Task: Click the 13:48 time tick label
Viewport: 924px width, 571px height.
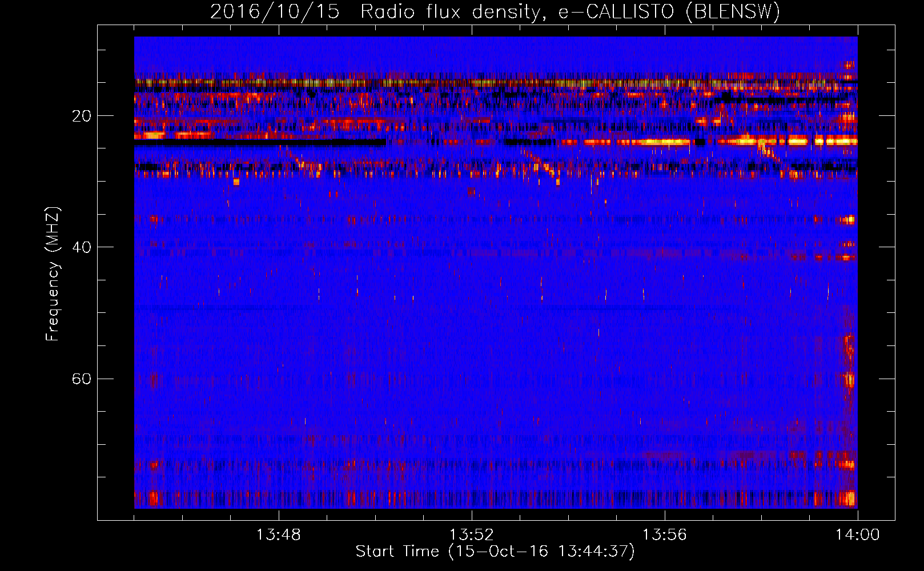Action: pos(278,535)
